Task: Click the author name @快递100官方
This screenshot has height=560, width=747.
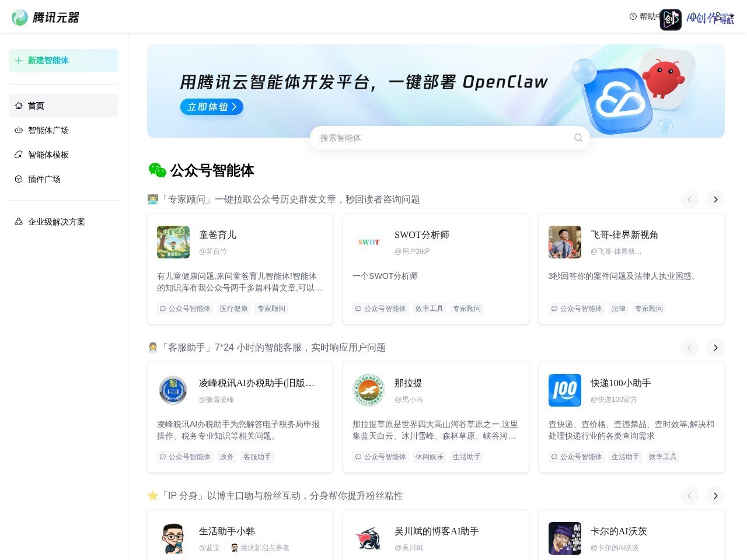Action: (614, 400)
